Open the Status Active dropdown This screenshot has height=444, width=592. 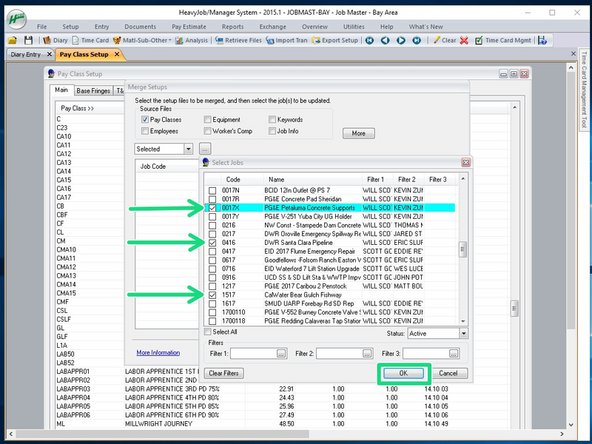[463, 333]
